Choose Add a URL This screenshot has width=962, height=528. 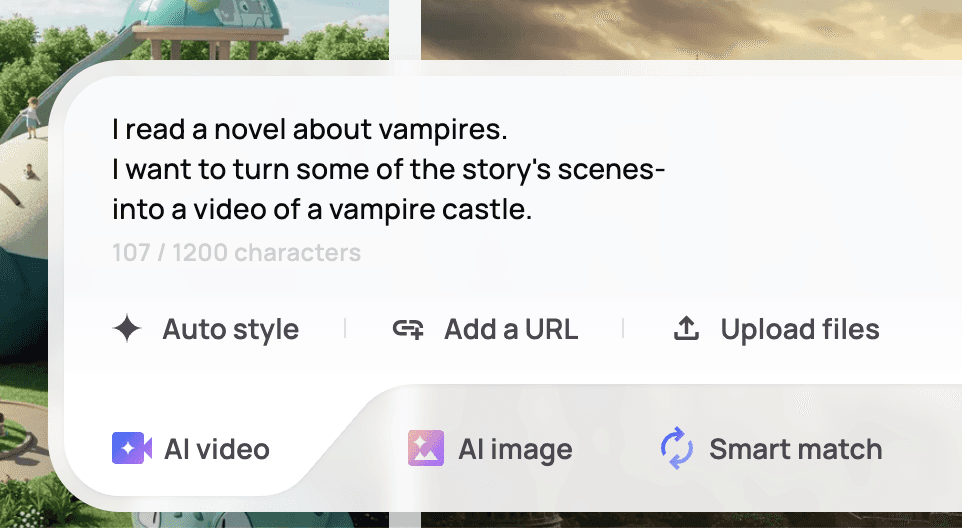(x=485, y=329)
